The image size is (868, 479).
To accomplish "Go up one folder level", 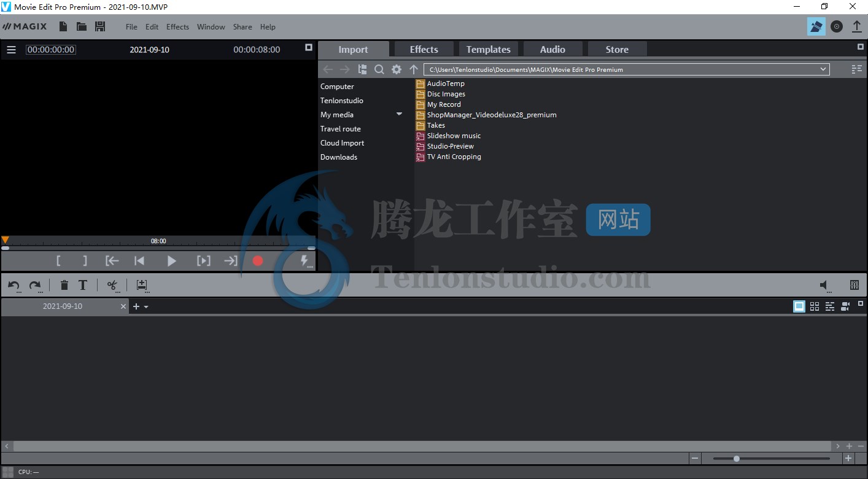I will coord(414,69).
